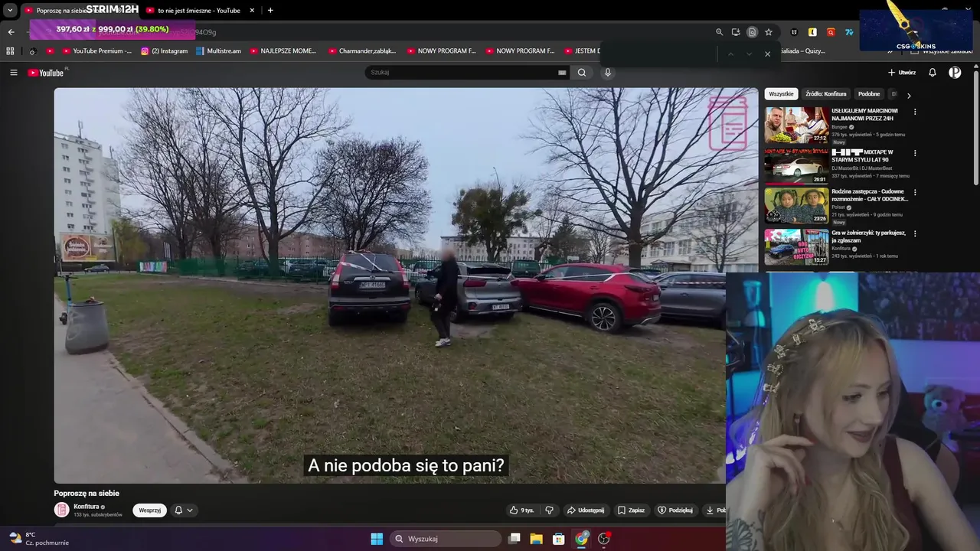Open options for Gra w żołnierzyki video
Viewport: 980px width, 551px height.
click(915, 233)
